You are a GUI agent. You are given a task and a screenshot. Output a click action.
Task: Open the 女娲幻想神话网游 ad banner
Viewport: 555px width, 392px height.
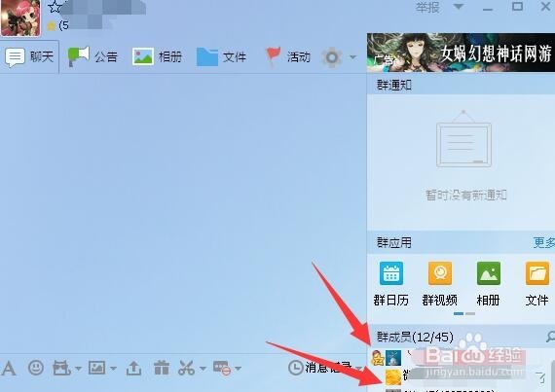click(461, 53)
